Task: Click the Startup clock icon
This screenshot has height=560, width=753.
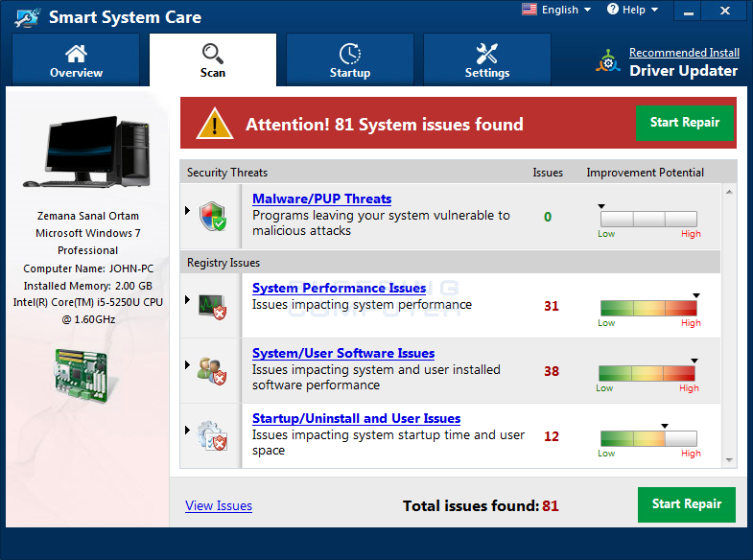Action: (350, 54)
